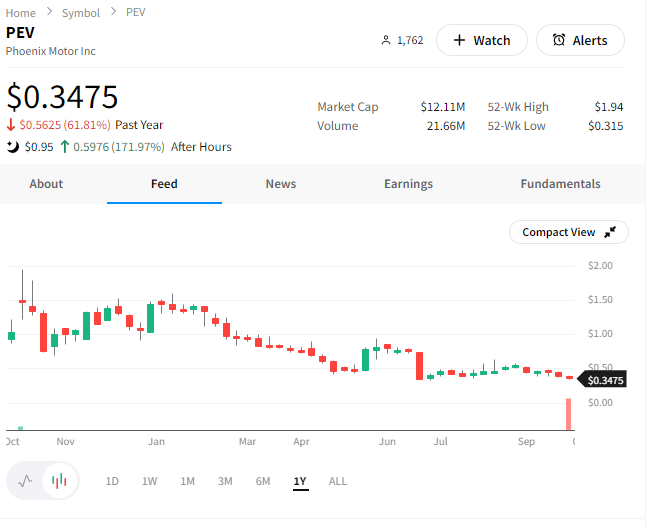Screen dimensions: 647x530
Task: Set chart range to 1W
Action: [149, 481]
